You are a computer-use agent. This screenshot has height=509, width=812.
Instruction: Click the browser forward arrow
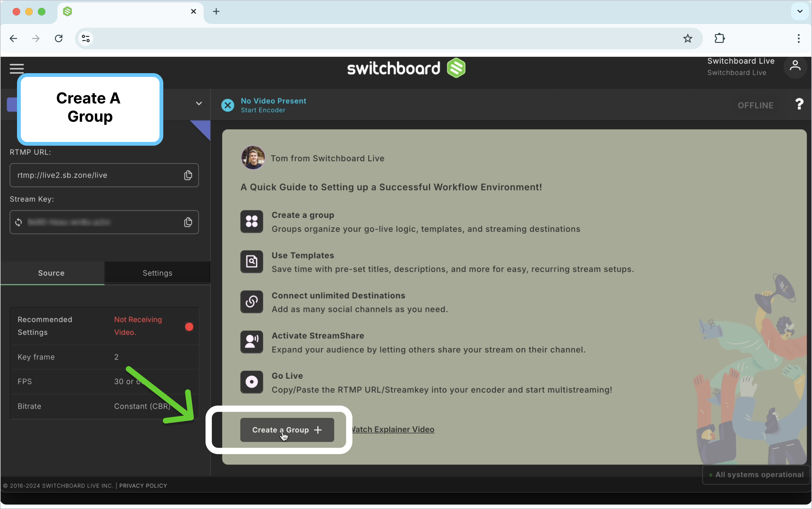(x=36, y=38)
